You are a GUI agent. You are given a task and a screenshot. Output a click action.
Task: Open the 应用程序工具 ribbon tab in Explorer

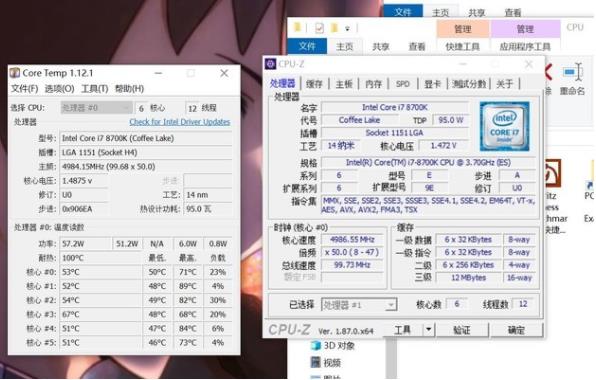click(x=525, y=47)
